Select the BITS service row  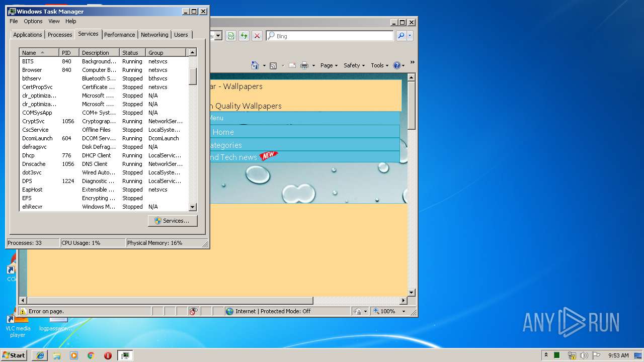pyautogui.click(x=104, y=61)
